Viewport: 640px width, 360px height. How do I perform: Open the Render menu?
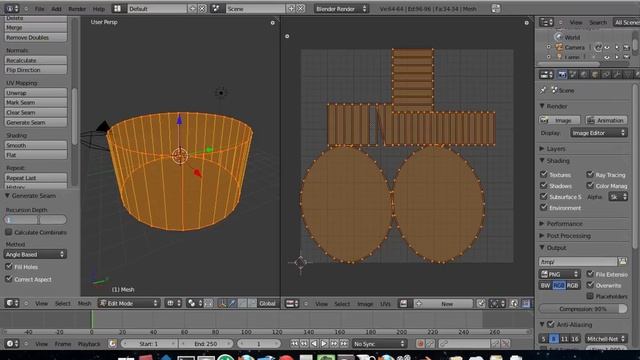coord(77,9)
